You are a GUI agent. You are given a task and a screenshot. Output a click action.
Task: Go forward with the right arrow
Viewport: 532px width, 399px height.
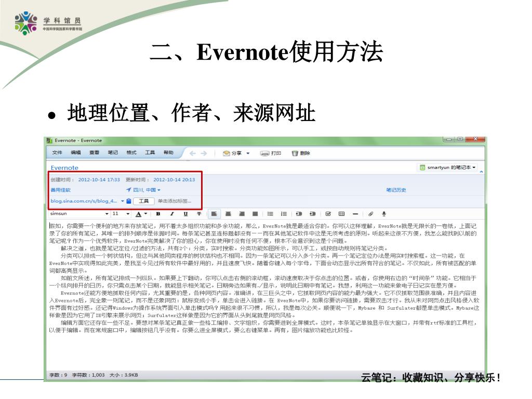tap(204, 153)
